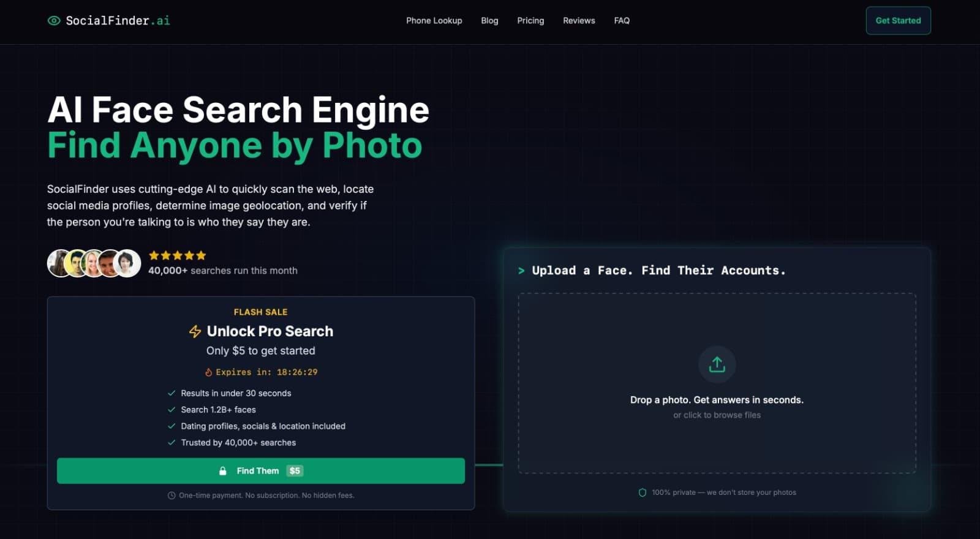The image size is (980, 539).
Task: Go to the Blog section
Action: [x=489, y=21]
